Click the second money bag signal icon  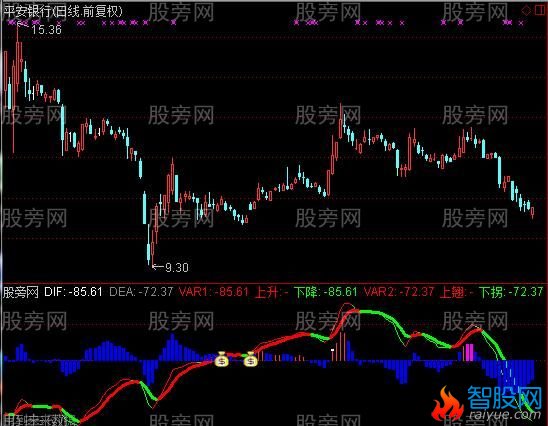click(x=251, y=359)
